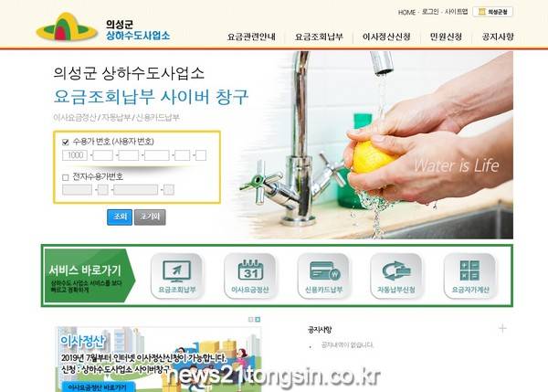Open the 신용카드납부 card icon shortcut
This screenshot has height=392, width=548.
point(323,276)
